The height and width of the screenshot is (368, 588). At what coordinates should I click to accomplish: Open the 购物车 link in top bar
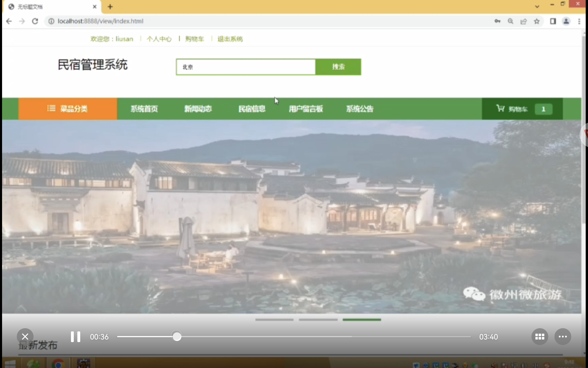point(195,39)
